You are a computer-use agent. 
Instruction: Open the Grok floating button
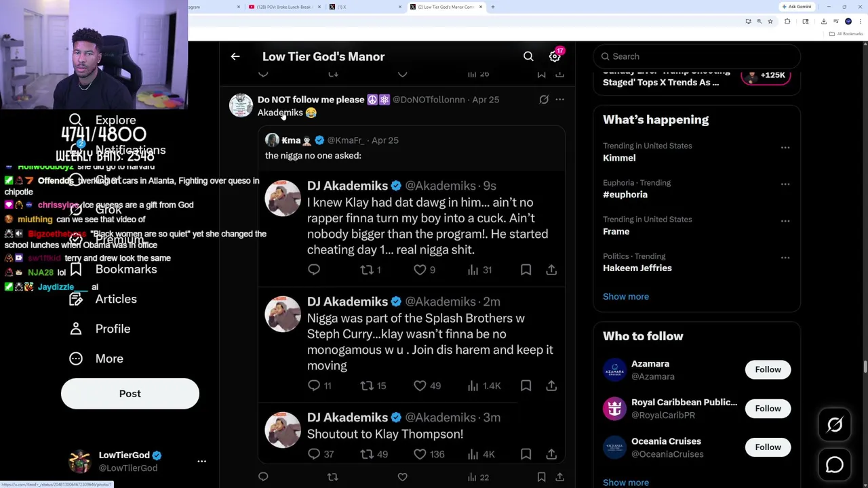click(835, 425)
